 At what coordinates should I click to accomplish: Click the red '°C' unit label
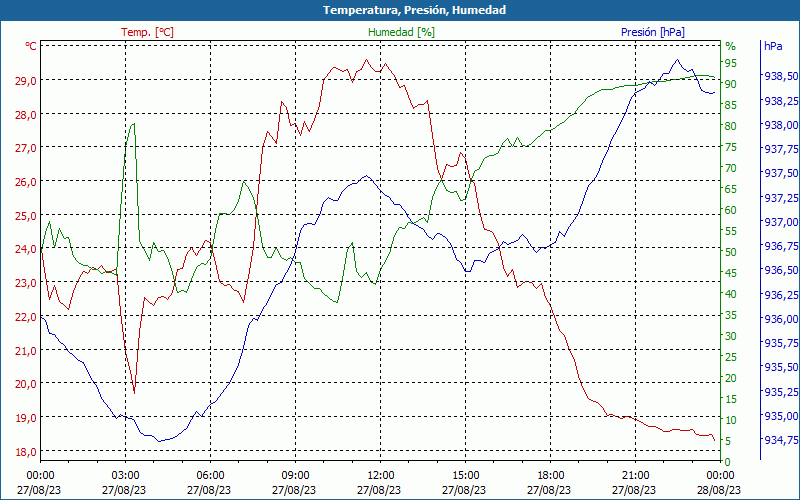coord(31,46)
